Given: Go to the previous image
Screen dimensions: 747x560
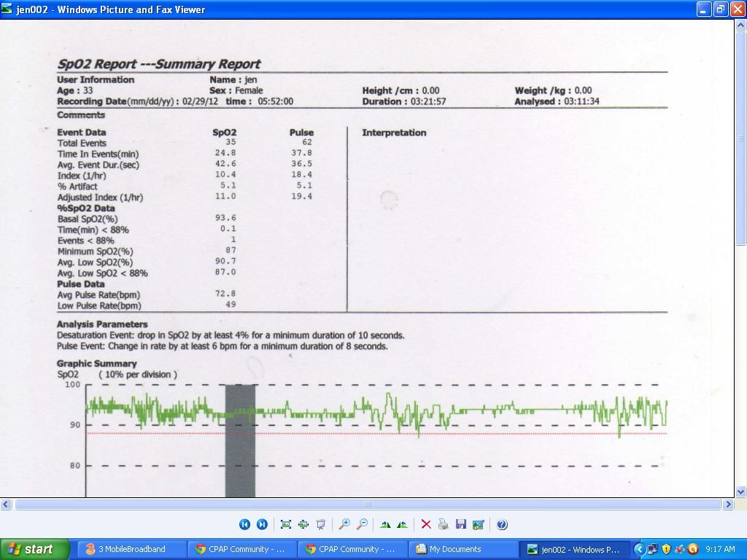Looking at the screenshot, I should (x=244, y=524).
